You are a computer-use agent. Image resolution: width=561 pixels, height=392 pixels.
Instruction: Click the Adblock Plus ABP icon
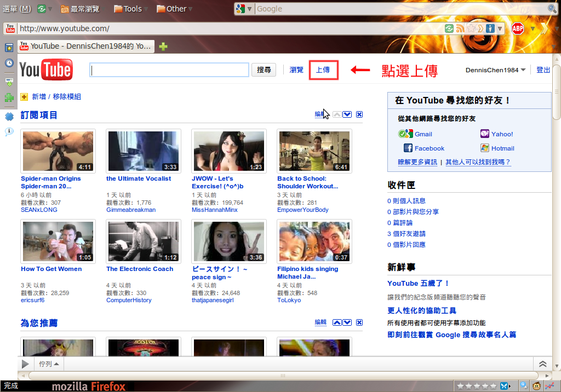tap(517, 28)
